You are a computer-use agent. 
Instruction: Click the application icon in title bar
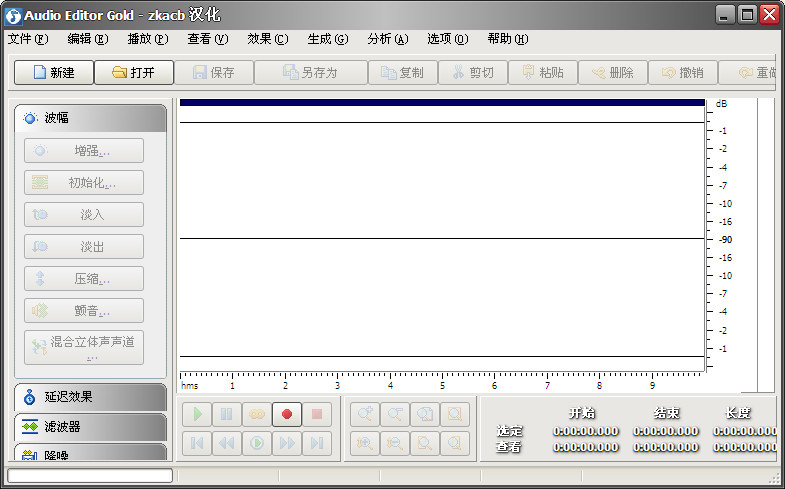[x=13, y=16]
